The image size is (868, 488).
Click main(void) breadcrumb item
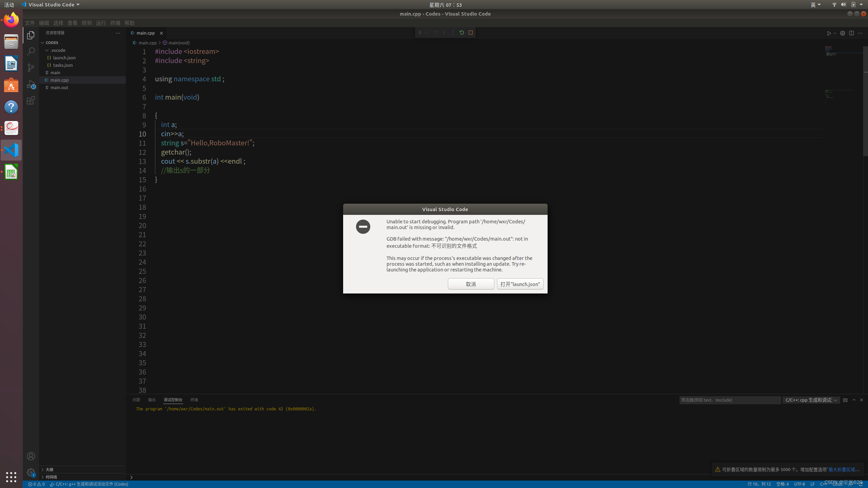tap(176, 43)
